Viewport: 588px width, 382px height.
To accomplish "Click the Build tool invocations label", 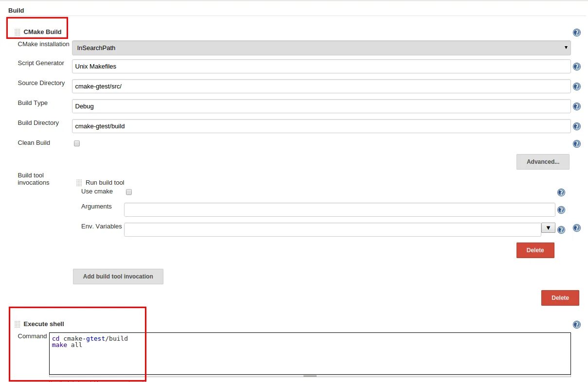I will point(34,179).
